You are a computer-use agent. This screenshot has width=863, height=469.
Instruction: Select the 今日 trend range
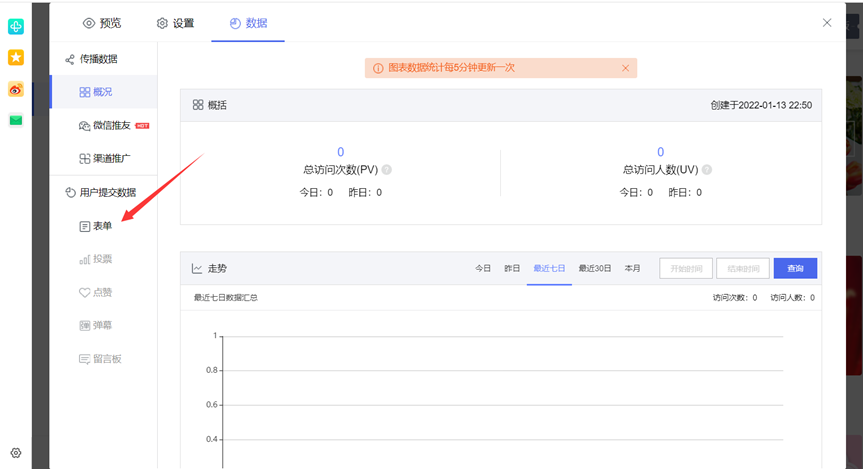(483, 268)
